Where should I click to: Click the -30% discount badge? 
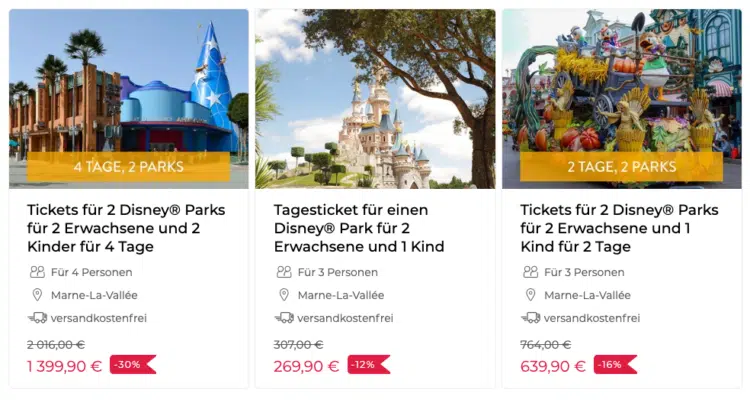click(131, 365)
